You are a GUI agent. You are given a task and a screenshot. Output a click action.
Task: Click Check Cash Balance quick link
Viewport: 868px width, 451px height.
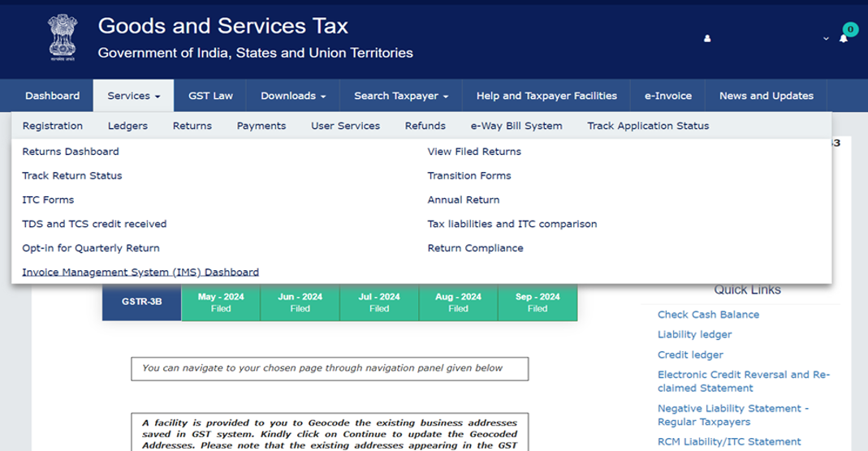tap(708, 315)
